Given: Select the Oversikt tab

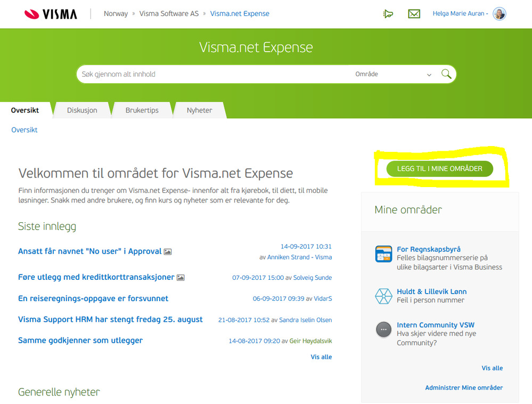Looking at the screenshot, I should [25, 110].
